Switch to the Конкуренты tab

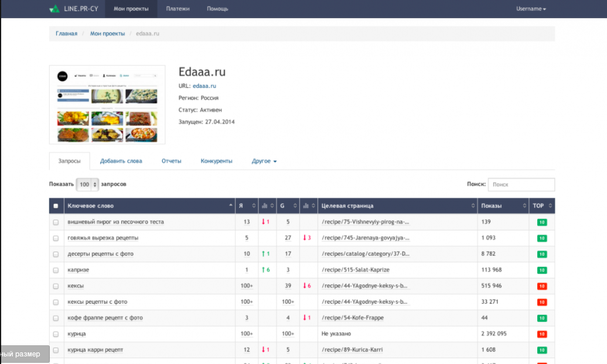216,161
